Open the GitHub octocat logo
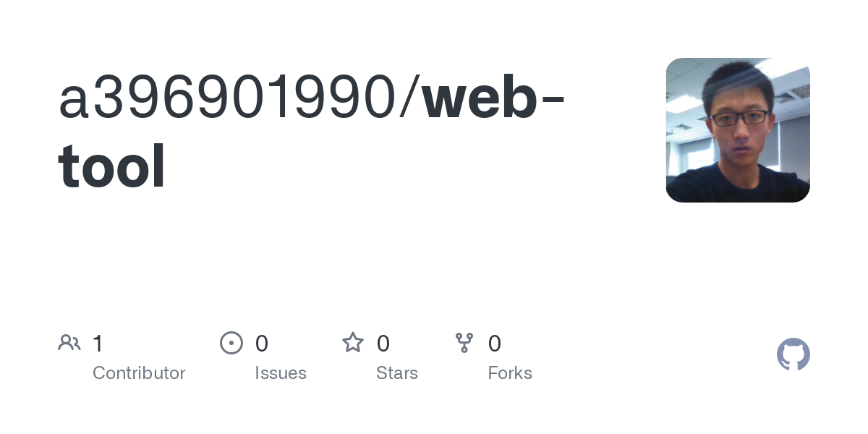 (793, 354)
